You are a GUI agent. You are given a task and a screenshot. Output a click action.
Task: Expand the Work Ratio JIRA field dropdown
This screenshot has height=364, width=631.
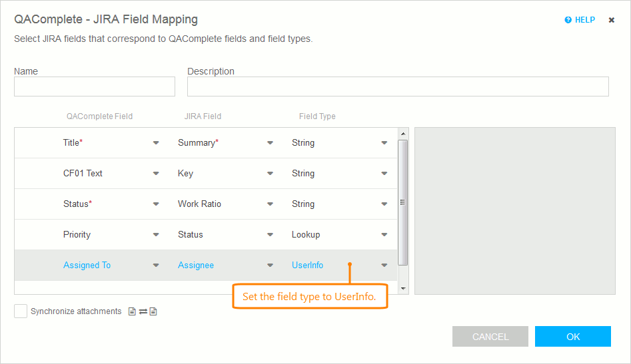tap(270, 204)
